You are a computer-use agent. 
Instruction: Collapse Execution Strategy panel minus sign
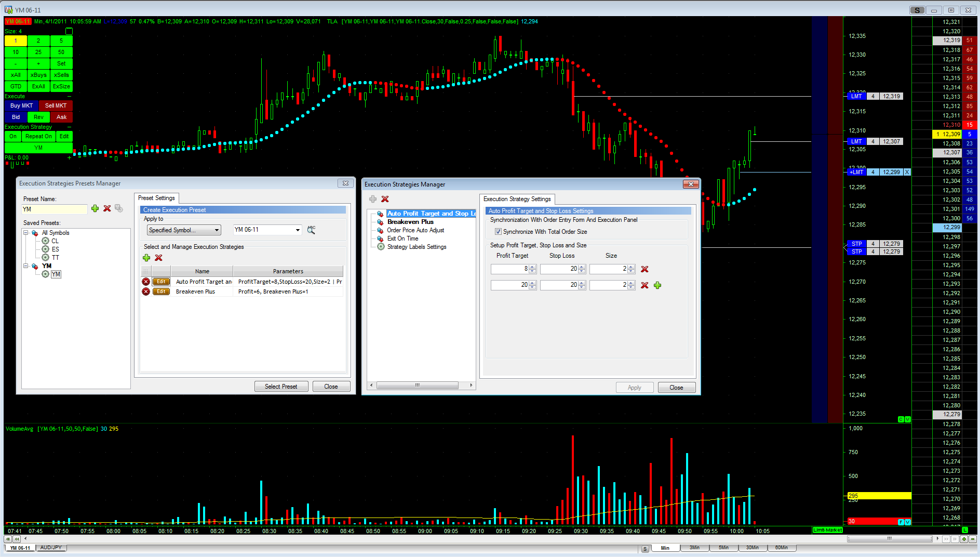tap(69, 127)
